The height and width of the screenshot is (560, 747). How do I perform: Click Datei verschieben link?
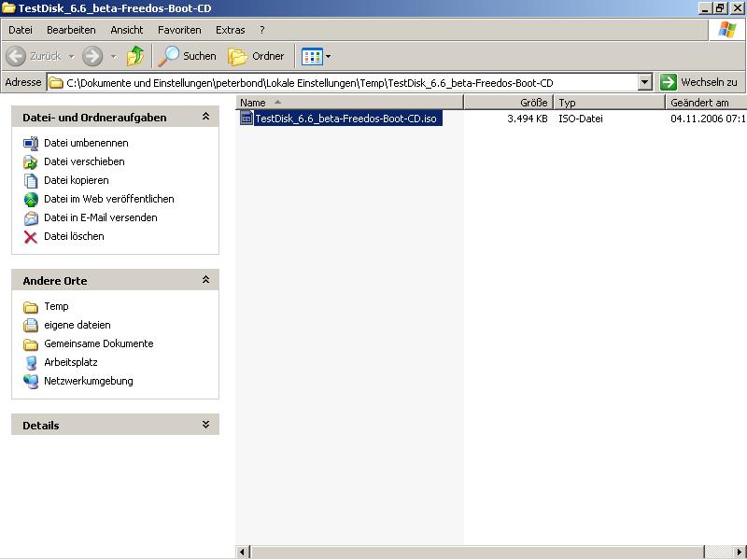point(84,161)
